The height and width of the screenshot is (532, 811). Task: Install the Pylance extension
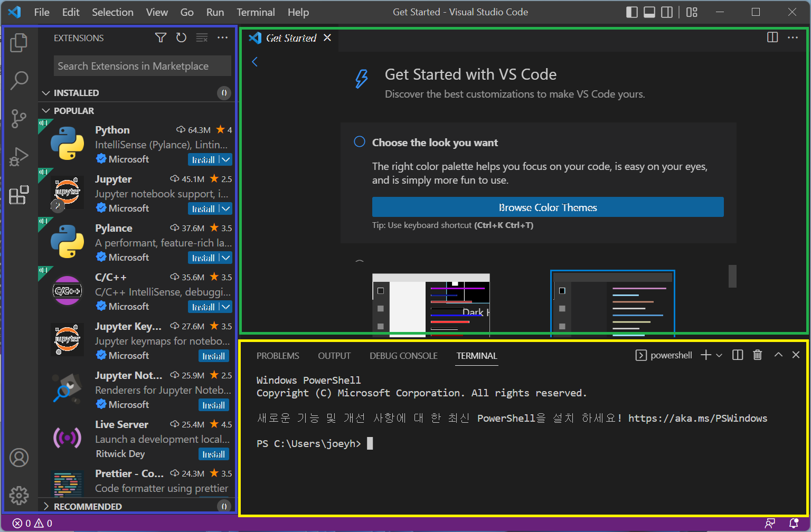click(x=203, y=258)
